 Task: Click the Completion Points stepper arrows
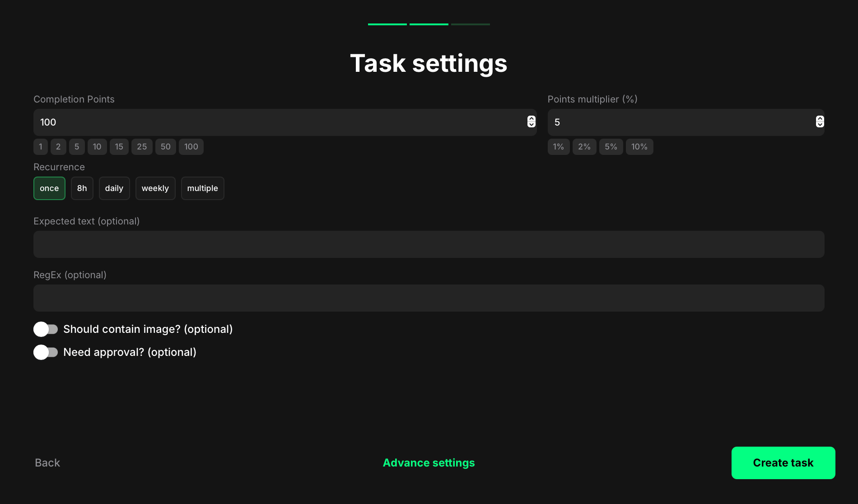coord(532,121)
